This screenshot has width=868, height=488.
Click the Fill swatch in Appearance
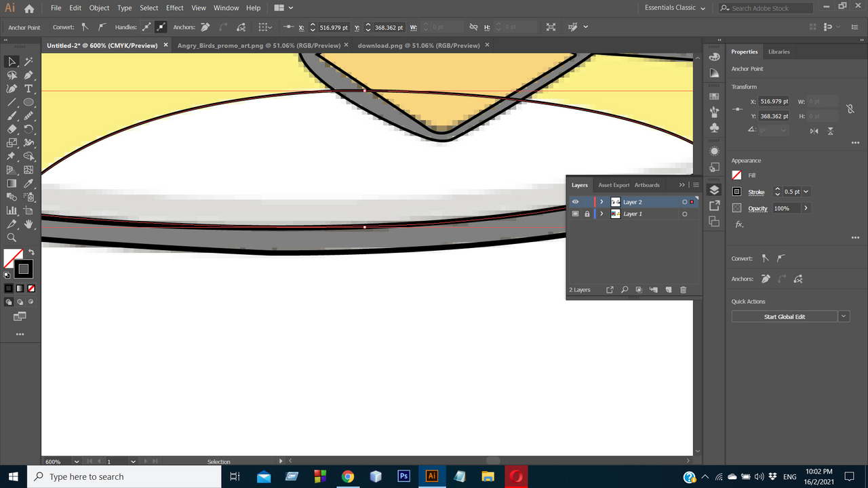click(x=736, y=176)
